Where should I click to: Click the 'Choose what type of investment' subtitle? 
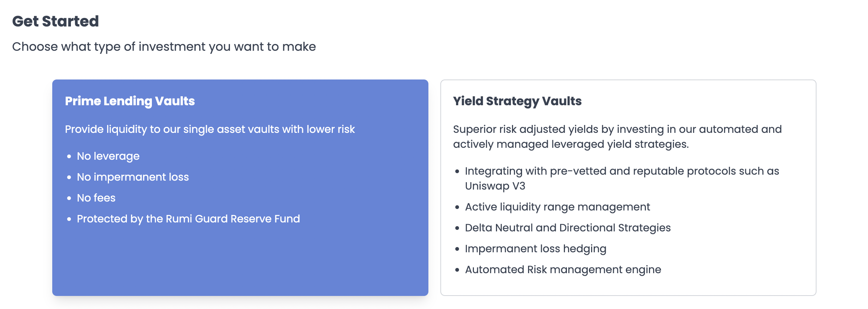(x=164, y=47)
